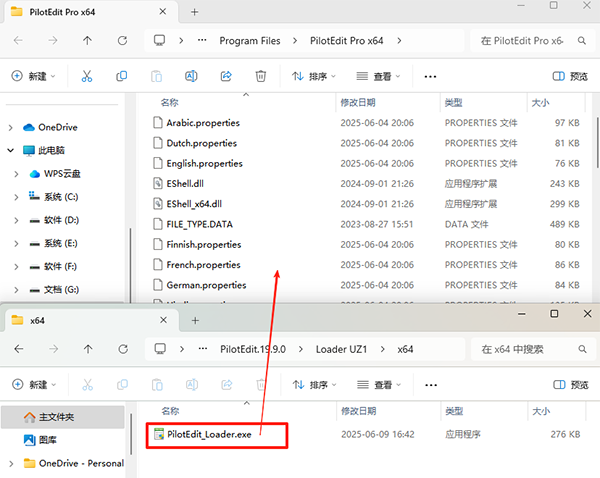Screen dimensions: 600x478
Task: Toggle 预览 preview pane in PilotEdit Pro x64 window
Action: 570,76
